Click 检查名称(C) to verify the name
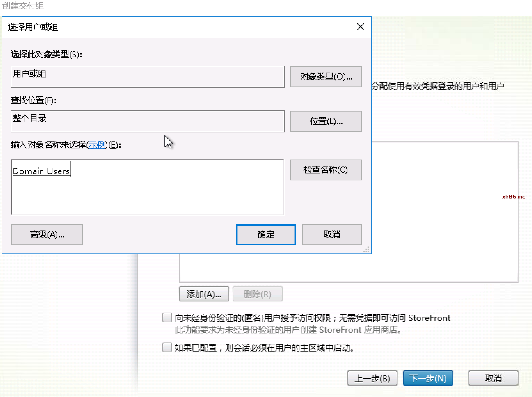This screenshot has height=397, width=532. point(326,170)
